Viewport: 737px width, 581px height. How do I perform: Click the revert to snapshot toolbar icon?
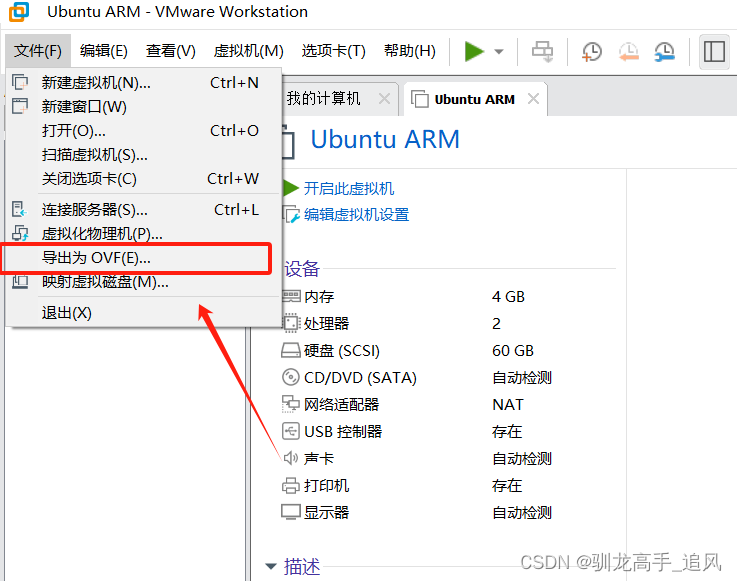click(628, 51)
